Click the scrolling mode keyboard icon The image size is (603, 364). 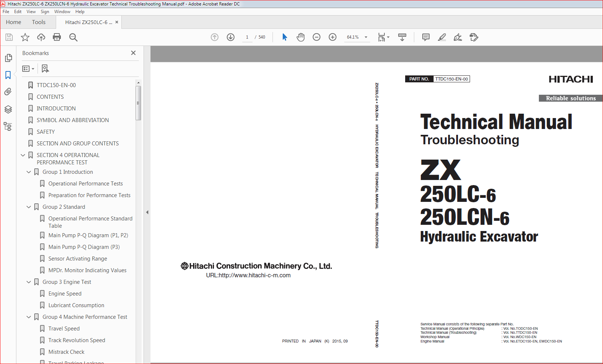coord(402,37)
